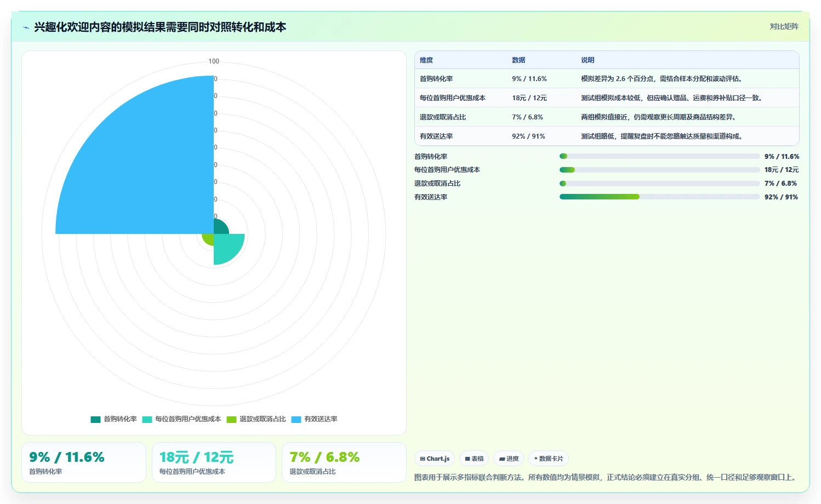
Task: Toggle the 每位首购用户优惠成本 legend swatch
Action: pos(147,419)
